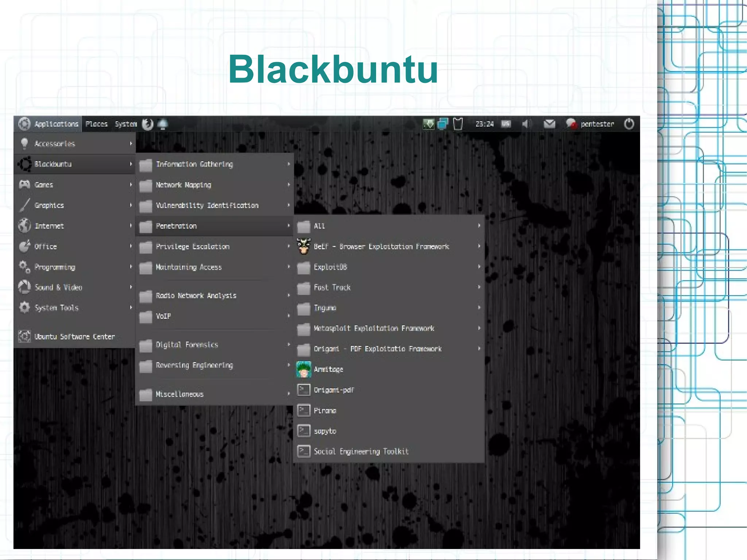Image resolution: width=747 pixels, height=560 pixels.
Task: Expand Information Gathering submenu arrow
Action: click(x=289, y=164)
